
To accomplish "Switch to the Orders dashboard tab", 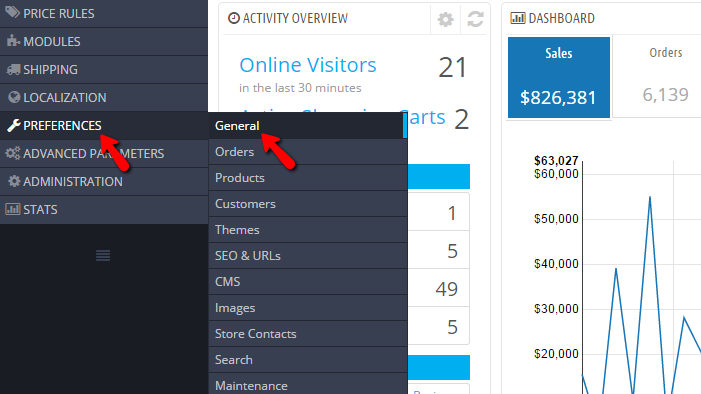I will click(x=657, y=77).
